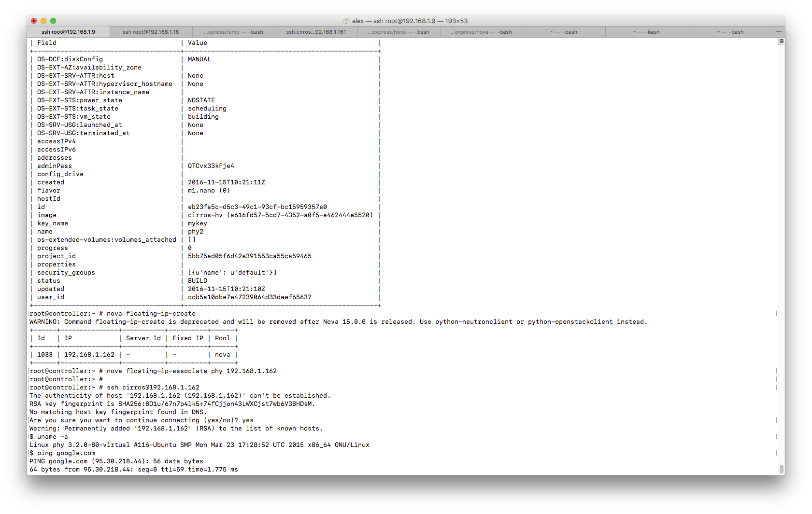
Task: Switch to the first express/nova bash tab
Action: coord(399,31)
